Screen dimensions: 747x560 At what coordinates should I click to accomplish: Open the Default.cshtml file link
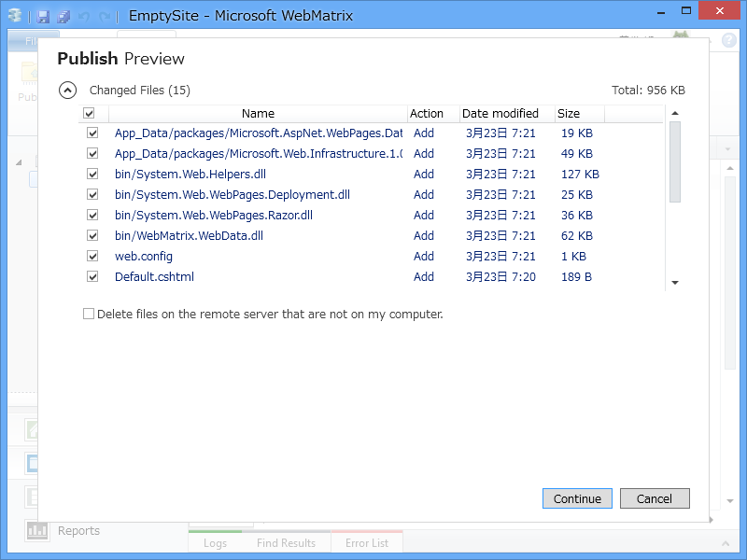click(154, 276)
